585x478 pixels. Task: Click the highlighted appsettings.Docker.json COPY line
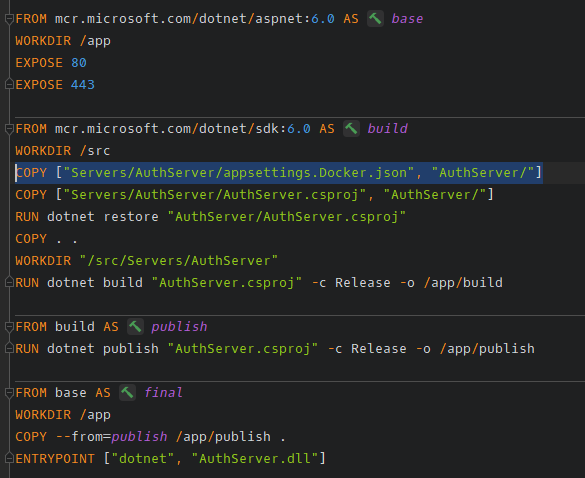point(279,173)
